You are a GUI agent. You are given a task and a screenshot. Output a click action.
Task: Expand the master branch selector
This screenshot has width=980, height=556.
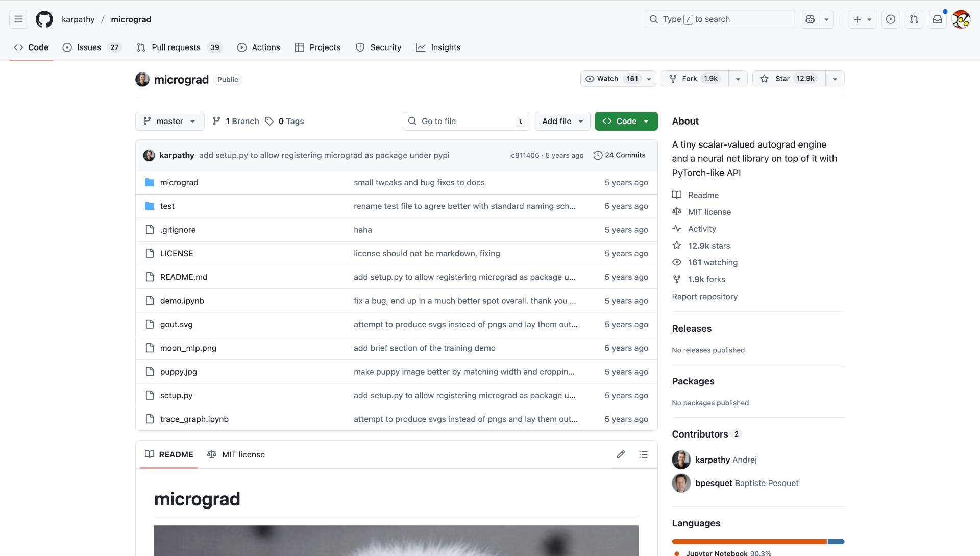[169, 122]
